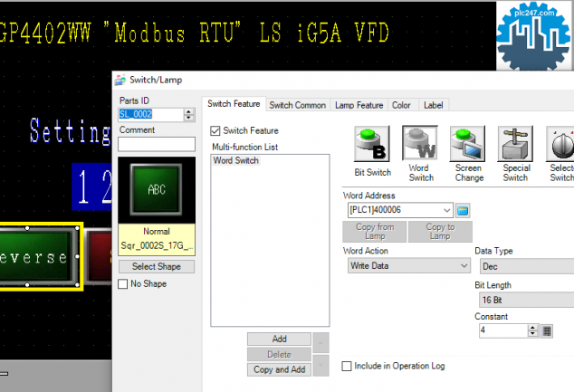Pick the Selector Switch icon
574x392 pixels.
pyautogui.click(x=560, y=143)
